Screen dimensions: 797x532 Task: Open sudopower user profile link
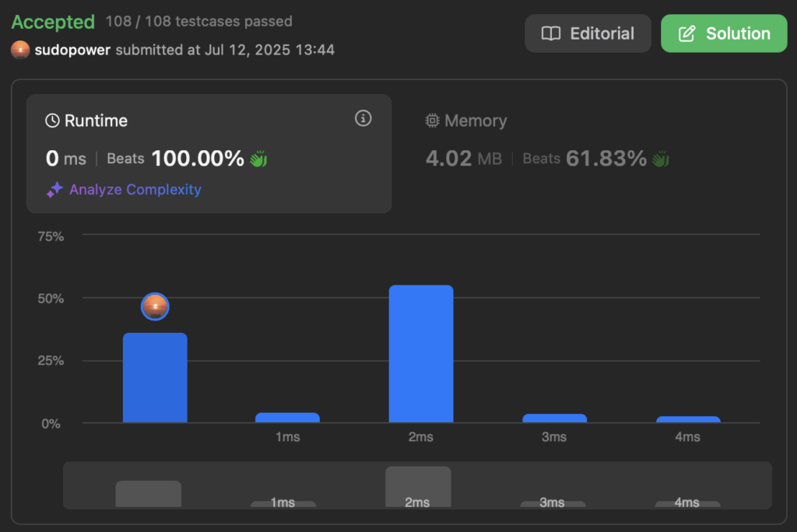tap(72, 50)
